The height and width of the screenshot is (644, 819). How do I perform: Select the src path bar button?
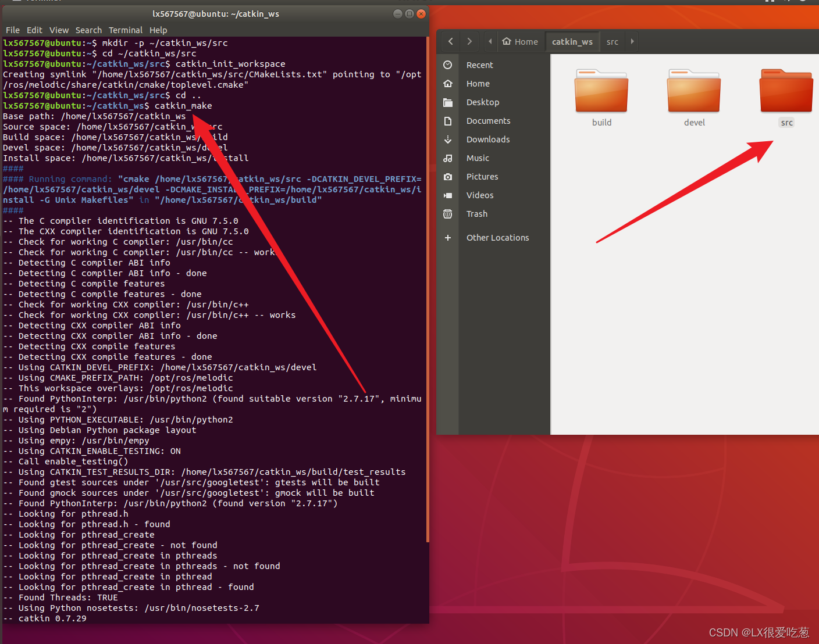[x=613, y=41]
